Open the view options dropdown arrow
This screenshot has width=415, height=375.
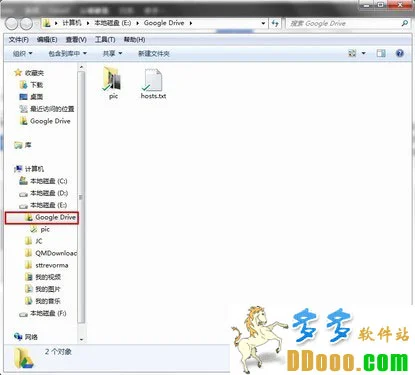click(363, 53)
